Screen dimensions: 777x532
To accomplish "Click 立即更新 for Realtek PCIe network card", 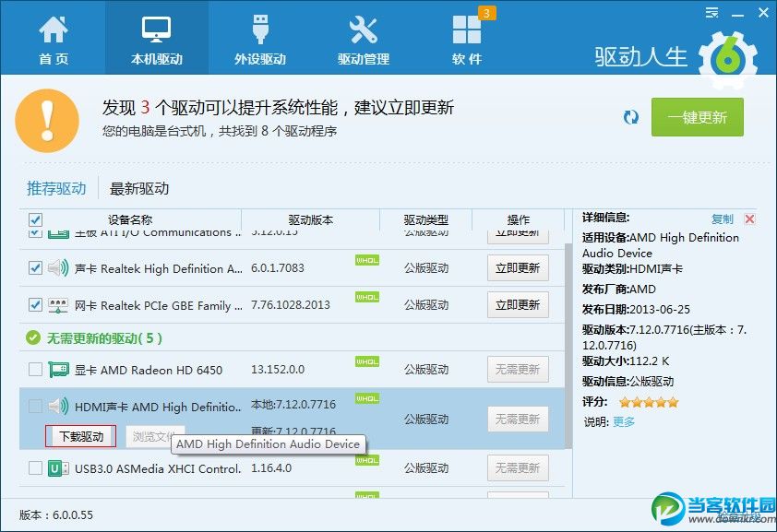I will 518,305.
